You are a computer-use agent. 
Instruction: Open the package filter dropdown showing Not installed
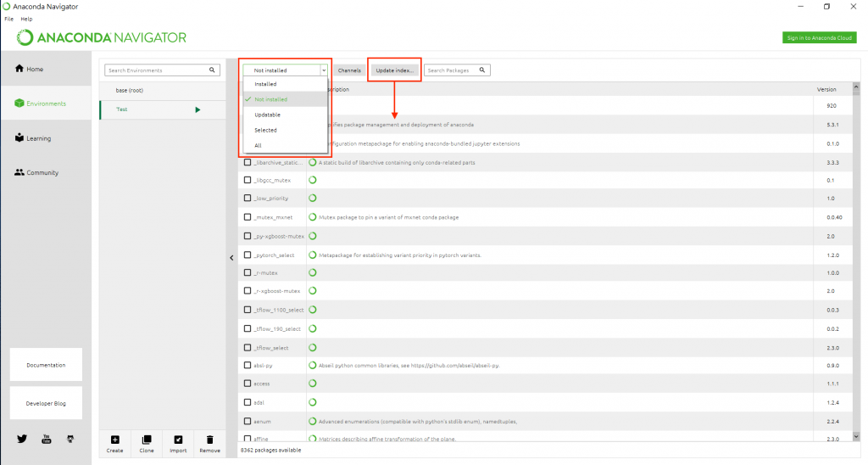pos(285,70)
